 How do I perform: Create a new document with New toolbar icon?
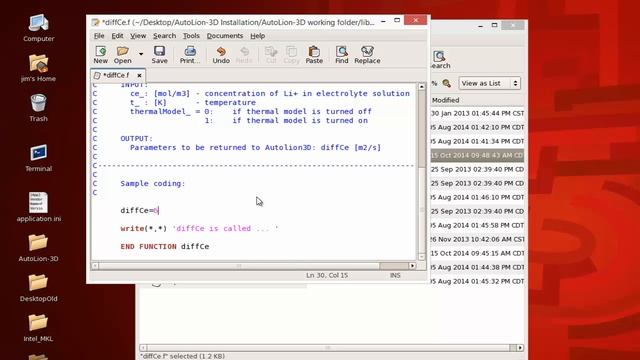(x=100, y=55)
